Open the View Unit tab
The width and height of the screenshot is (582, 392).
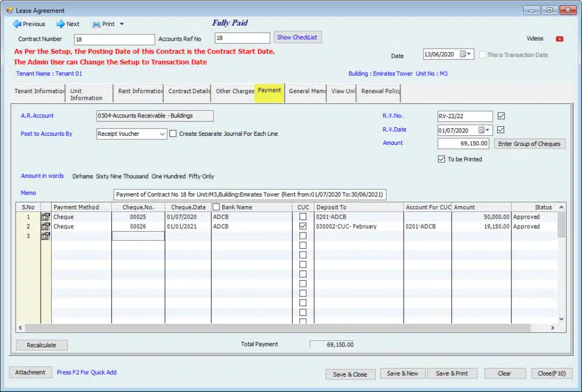click(x=343, y=91)
